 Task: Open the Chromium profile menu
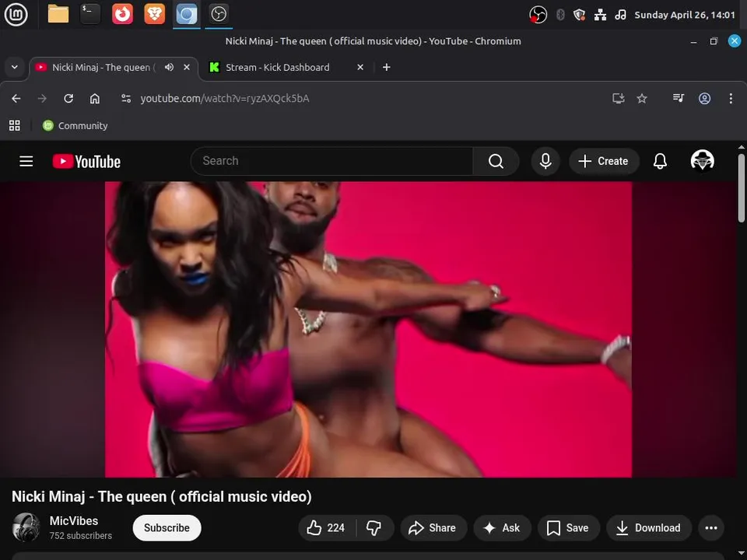(x=705, y=99)
